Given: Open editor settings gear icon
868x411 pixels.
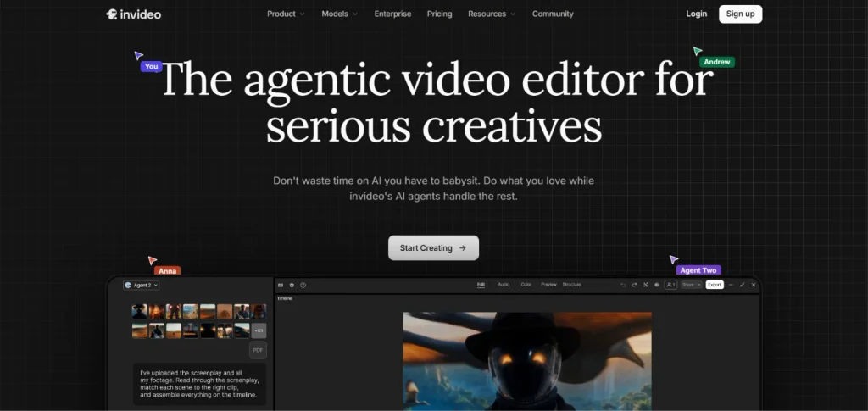Looking at the screenshot, I should pos(292,285).
